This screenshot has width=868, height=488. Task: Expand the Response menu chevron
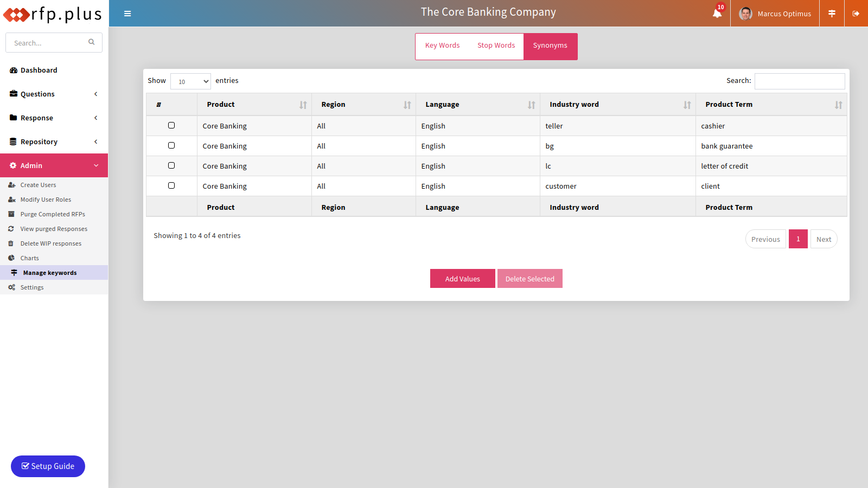pos(96,118)
